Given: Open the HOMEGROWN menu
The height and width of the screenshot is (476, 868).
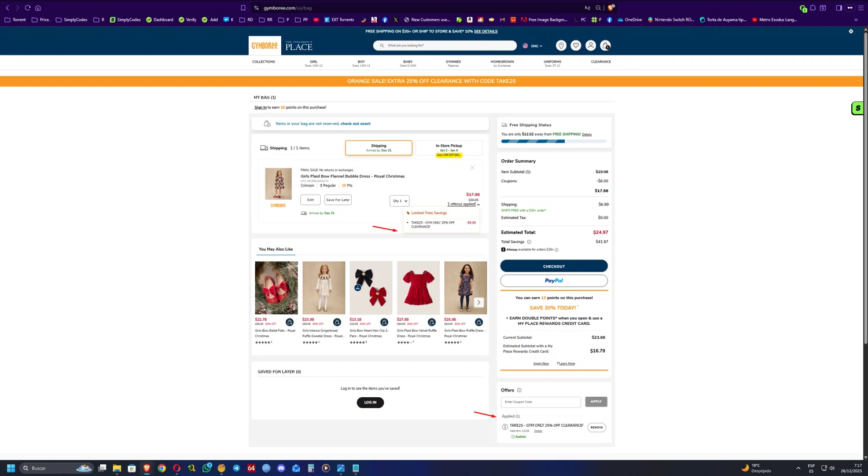Looking at the screenshot, I should tap(502, 63).
